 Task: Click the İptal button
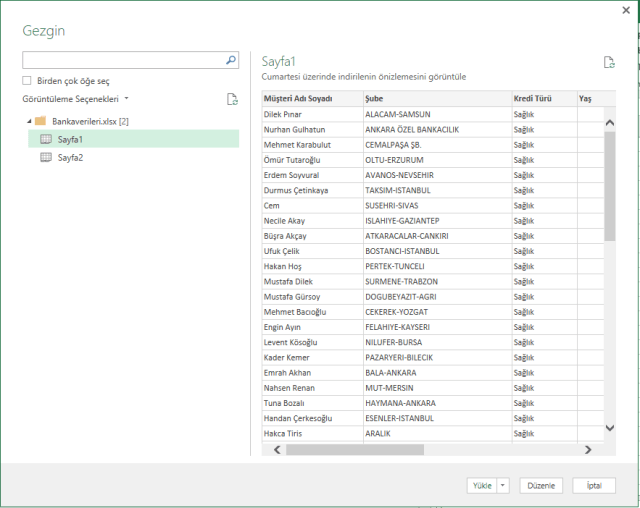[594, 486]
